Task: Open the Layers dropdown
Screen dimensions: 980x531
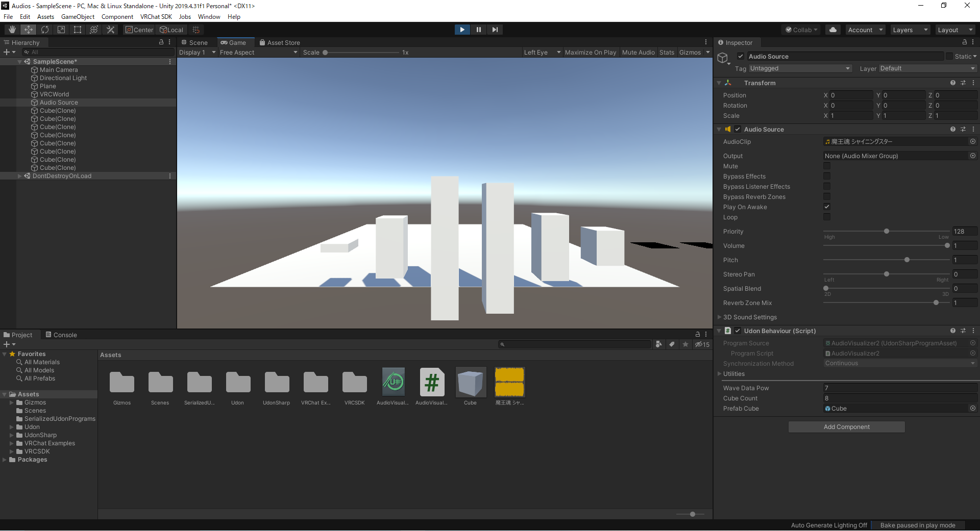Action: pyautogui.click(x=910, y=30)
